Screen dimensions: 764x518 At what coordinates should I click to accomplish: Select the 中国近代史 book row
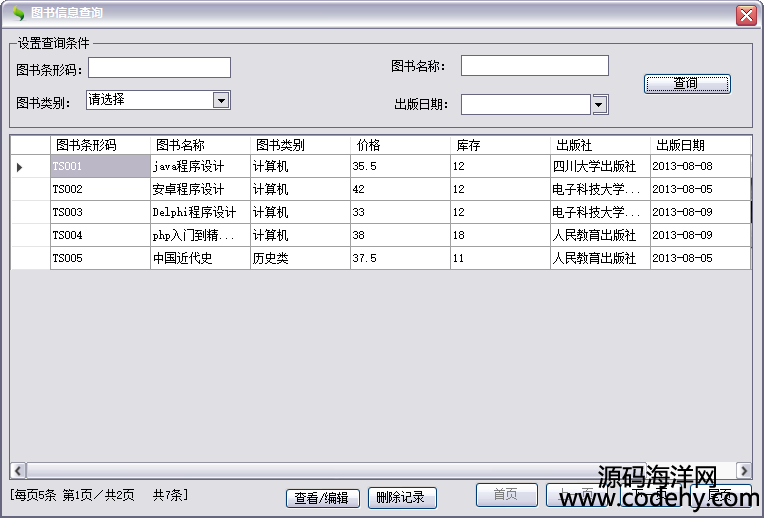tap(200, 258)
